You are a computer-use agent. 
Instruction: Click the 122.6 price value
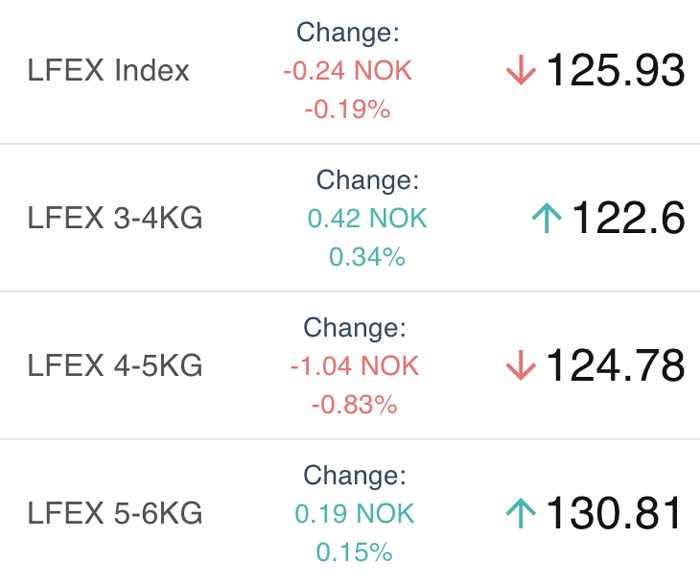[x=628, y=218]
